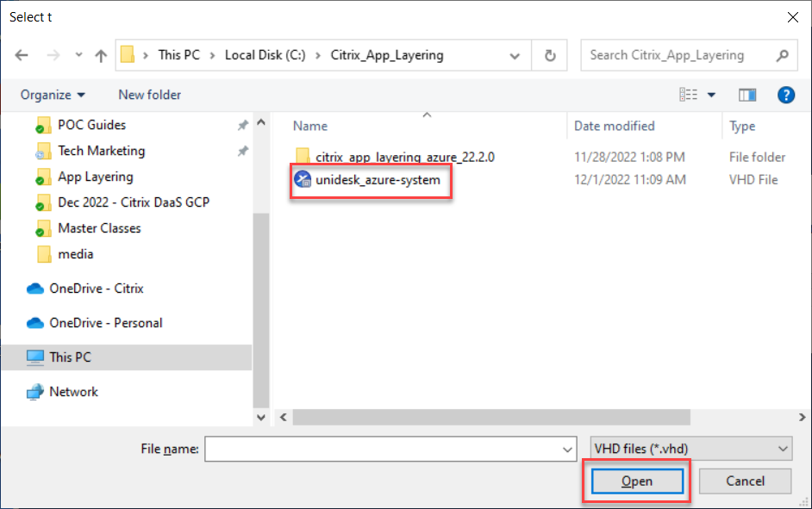Click the Forward navigation arrow
Image resolution: width=812 pixels, height=509 pixels.
(53, 55)
